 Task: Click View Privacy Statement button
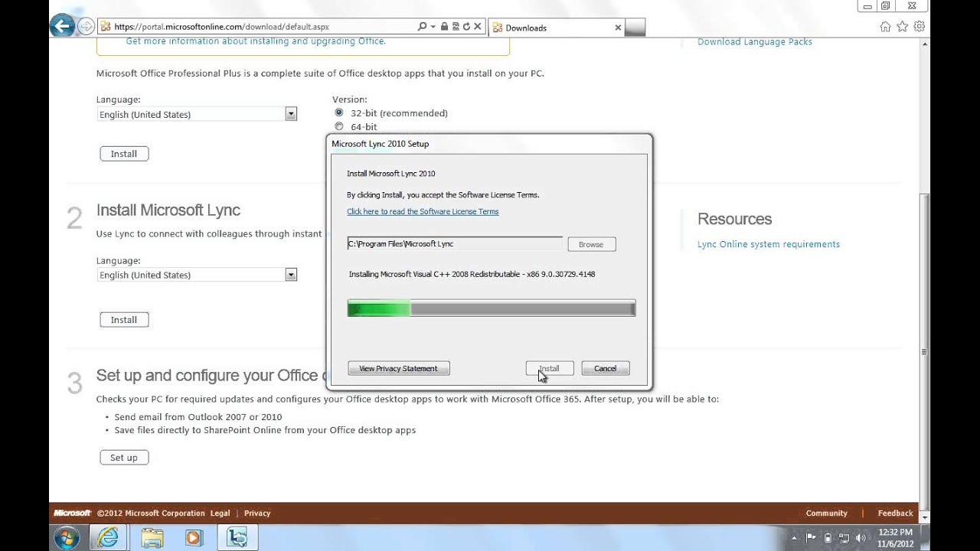(398, 368)
